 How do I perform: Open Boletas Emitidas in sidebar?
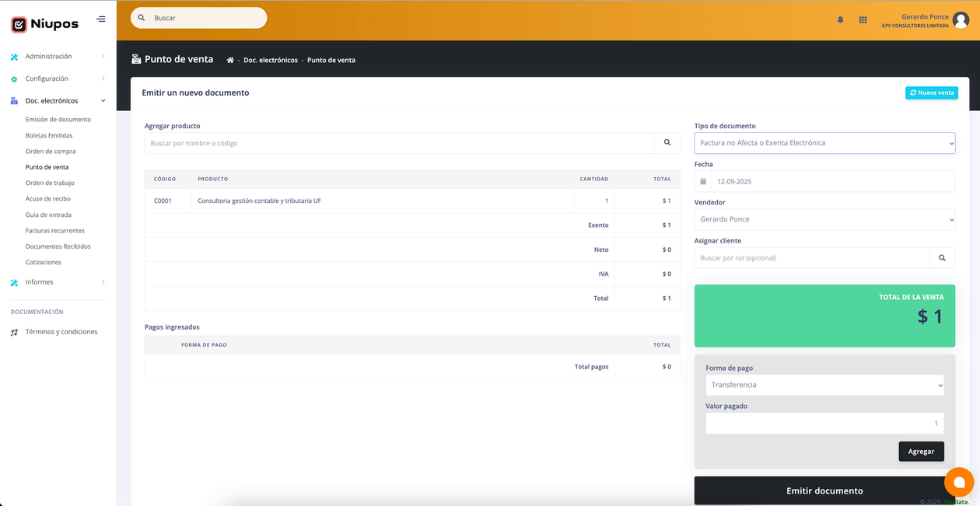click(49, 135)
